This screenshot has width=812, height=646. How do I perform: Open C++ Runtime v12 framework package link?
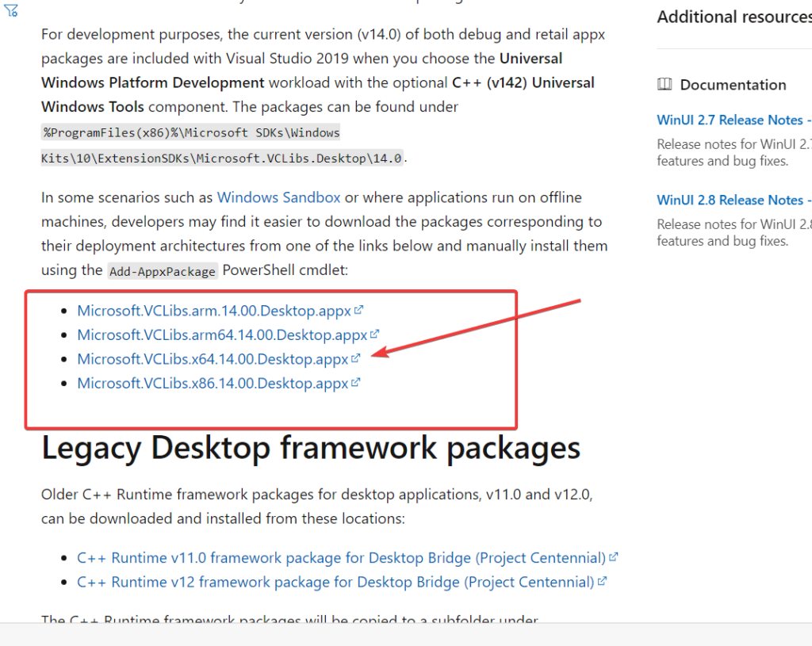click(329, 581)
